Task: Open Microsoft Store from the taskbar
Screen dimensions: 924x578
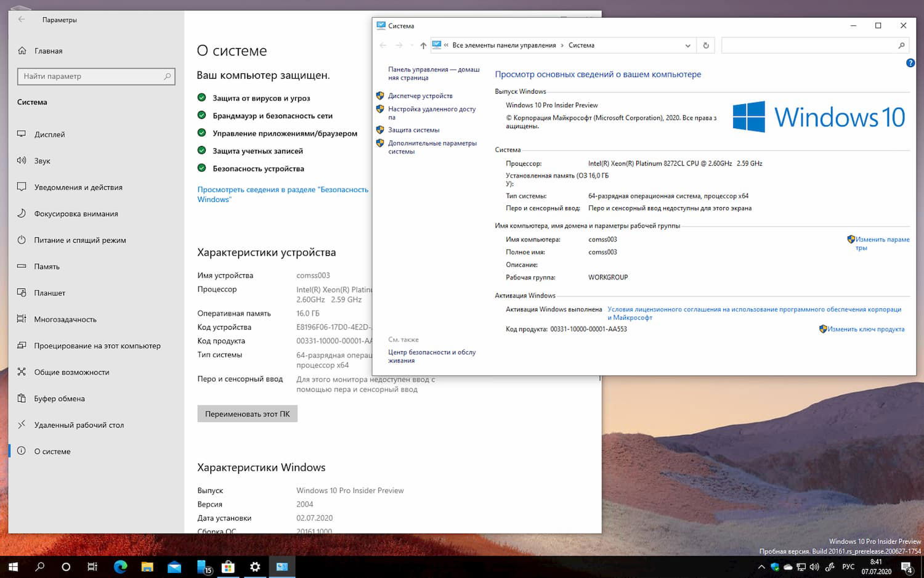Action: pyautogui.click(x=228, y=567)
